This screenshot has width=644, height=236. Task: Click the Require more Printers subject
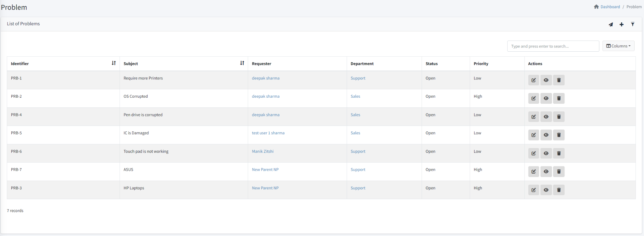(x=143, y=78)
